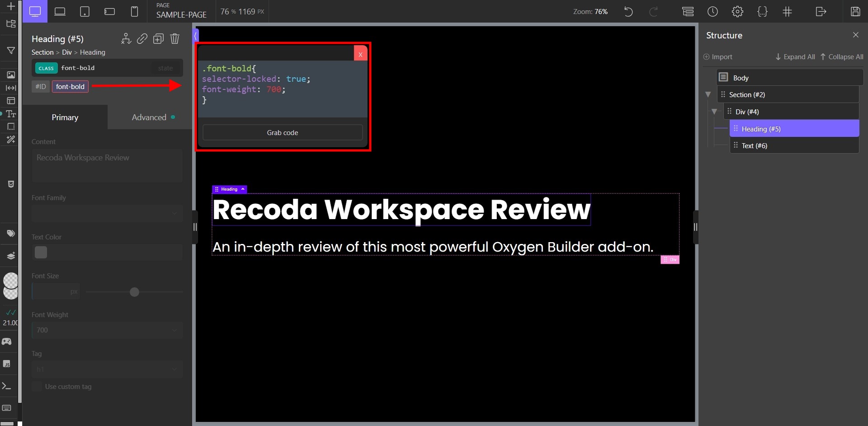Undo the last change
Viewport: 868px width, 426px height.
(628, 12)
